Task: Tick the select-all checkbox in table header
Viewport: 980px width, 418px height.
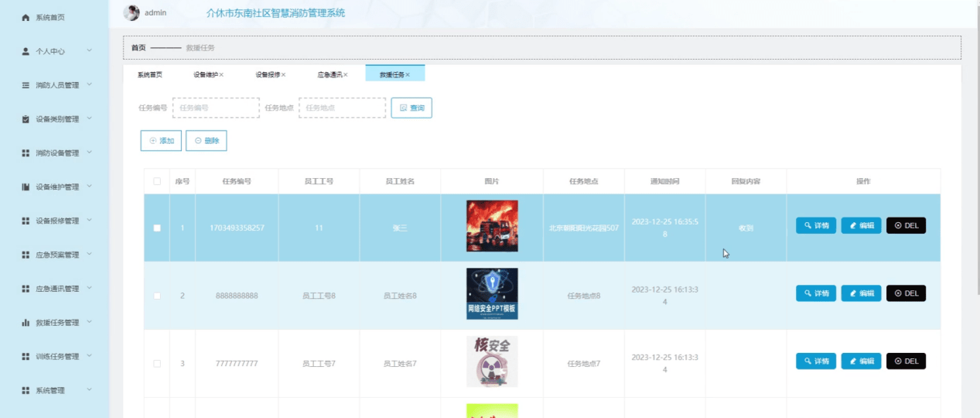Action: coord(157,181)
